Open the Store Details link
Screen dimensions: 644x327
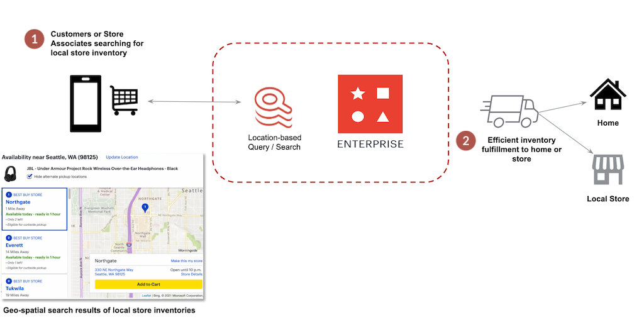191,274
